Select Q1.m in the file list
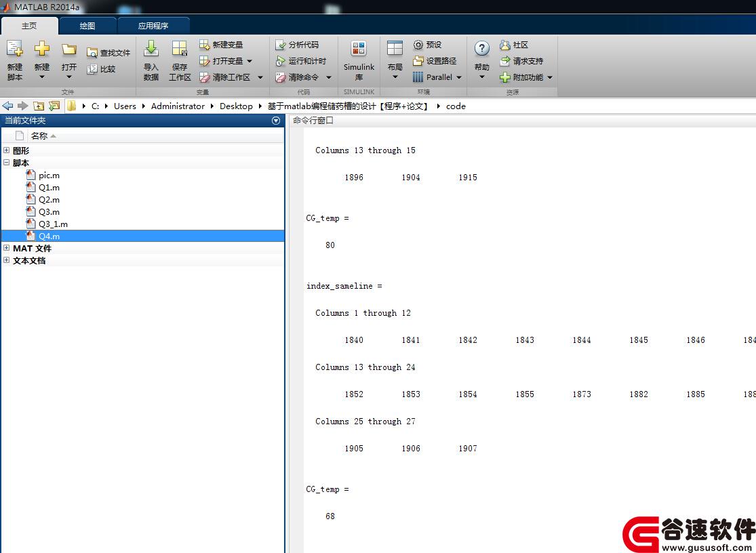This screenshot has width=756, height=553. [x=49, y=188]
